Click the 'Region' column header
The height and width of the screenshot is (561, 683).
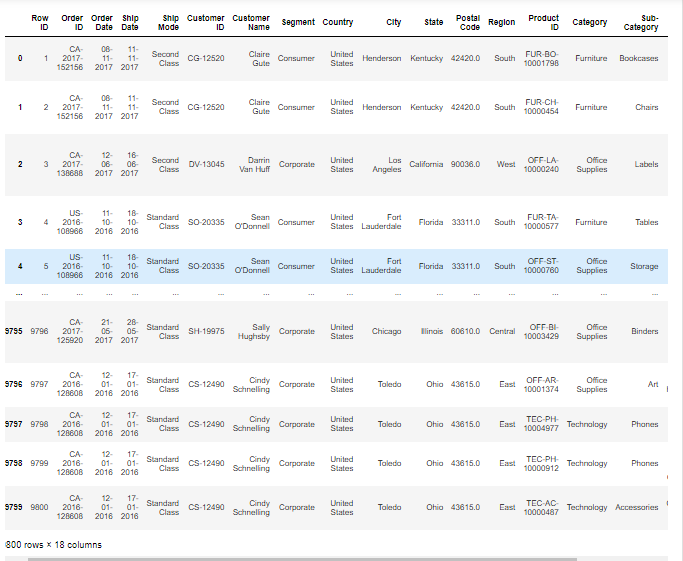501,22
